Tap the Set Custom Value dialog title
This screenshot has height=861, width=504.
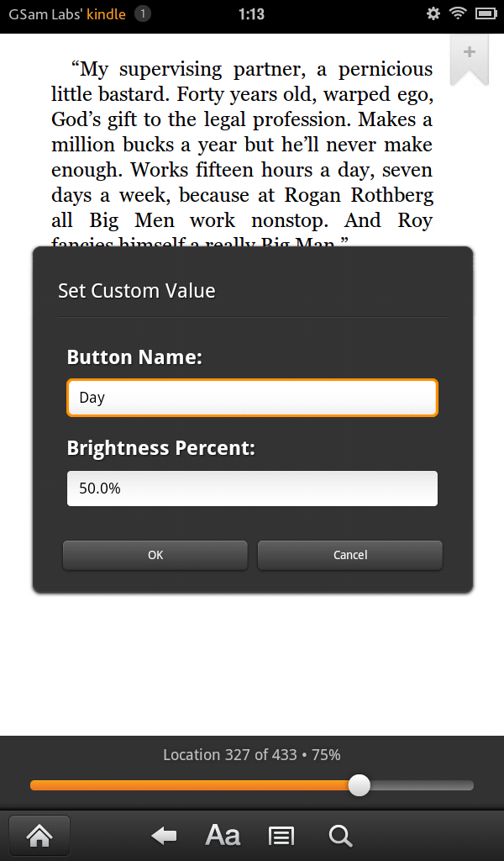[137, 291]
